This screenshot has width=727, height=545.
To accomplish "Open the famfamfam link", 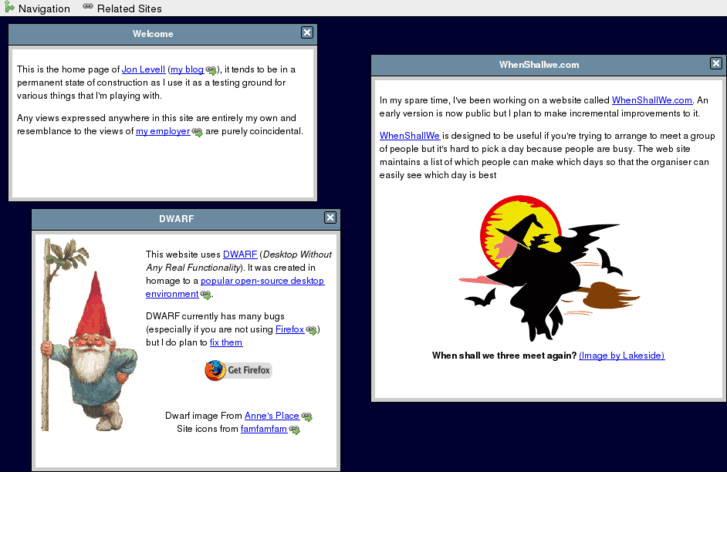I will coord(264,429).
